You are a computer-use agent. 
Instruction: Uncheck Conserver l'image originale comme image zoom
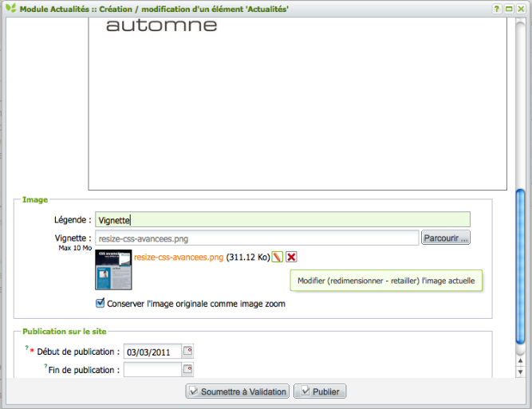100,303
